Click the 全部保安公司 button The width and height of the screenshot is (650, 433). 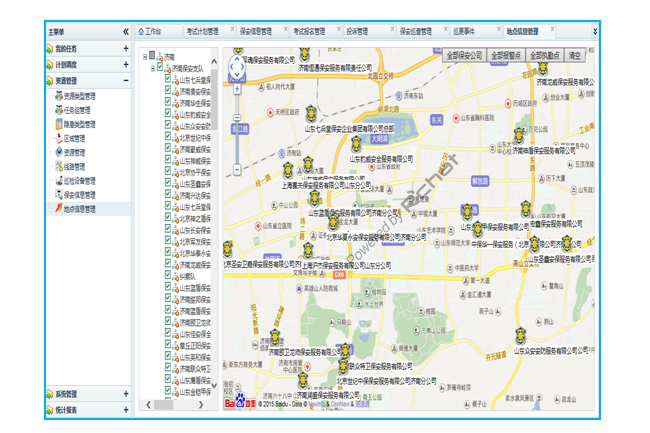click(x=464, y=55)
